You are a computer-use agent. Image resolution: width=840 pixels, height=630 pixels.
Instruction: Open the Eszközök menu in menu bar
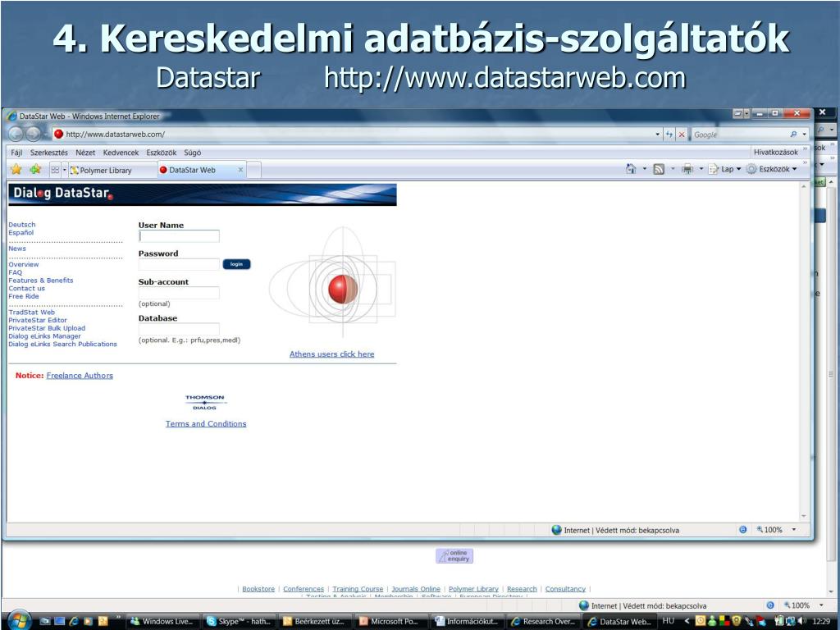coord(162,152)
